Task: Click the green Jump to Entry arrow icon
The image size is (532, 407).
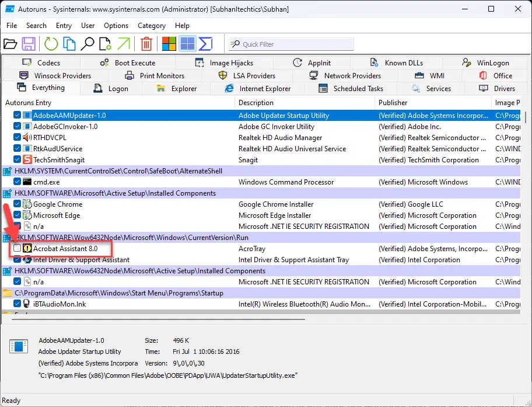Action: pos(123,44)
